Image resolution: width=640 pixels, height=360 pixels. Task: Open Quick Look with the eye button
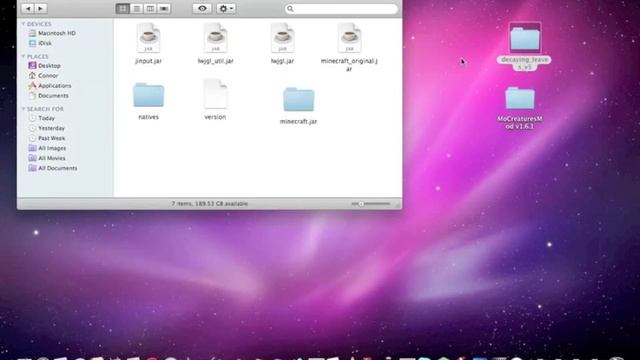tap(202, 9)
